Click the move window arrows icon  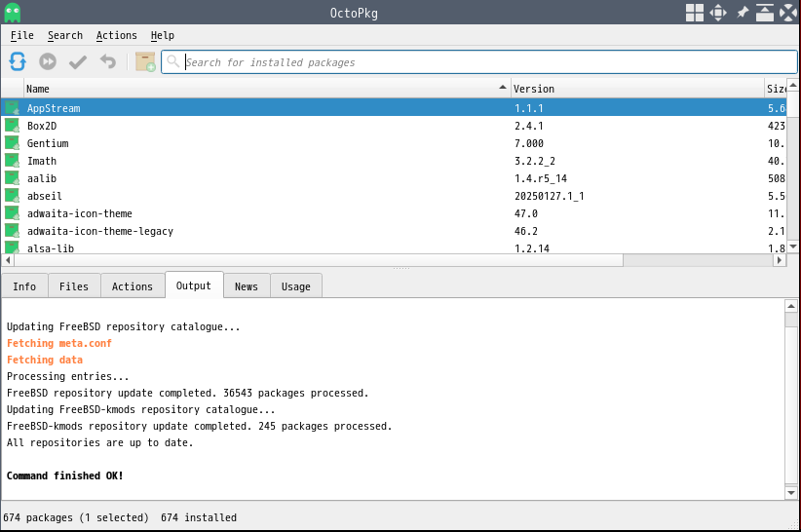click(718, 13)
